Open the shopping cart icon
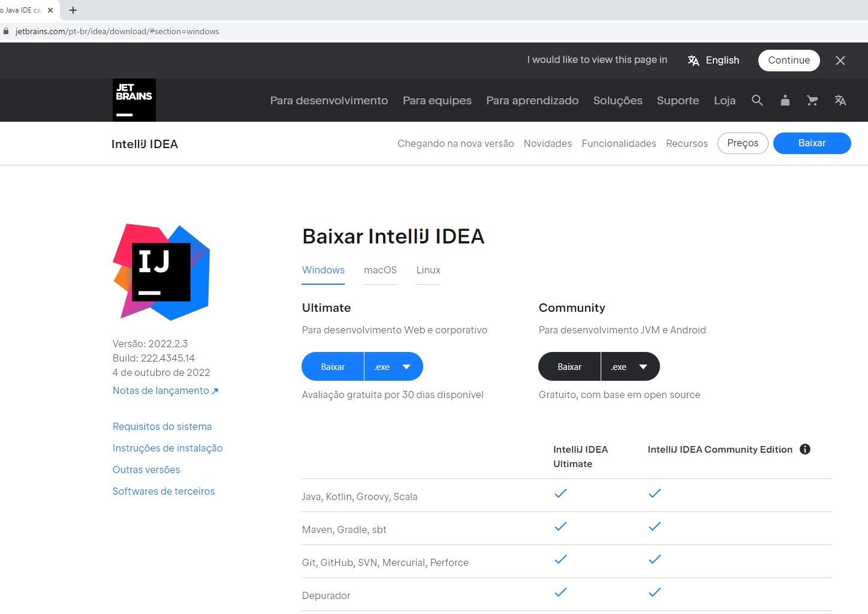The image size is (868, 614). click(812, 101)
